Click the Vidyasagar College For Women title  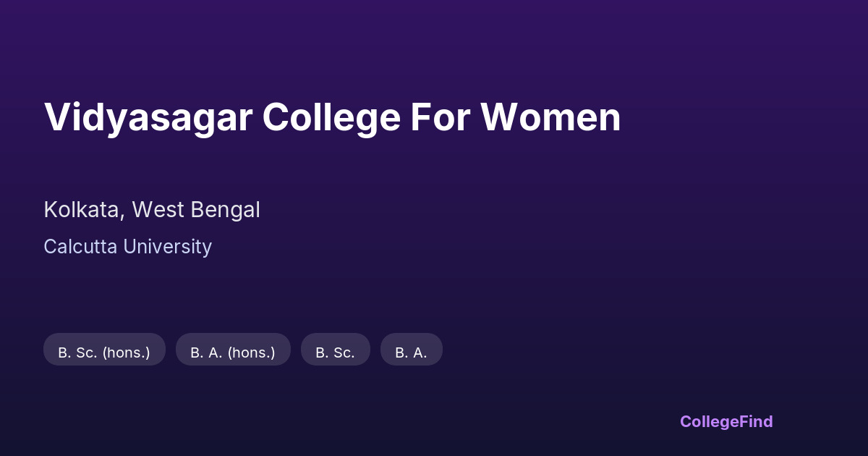[332, 117]
